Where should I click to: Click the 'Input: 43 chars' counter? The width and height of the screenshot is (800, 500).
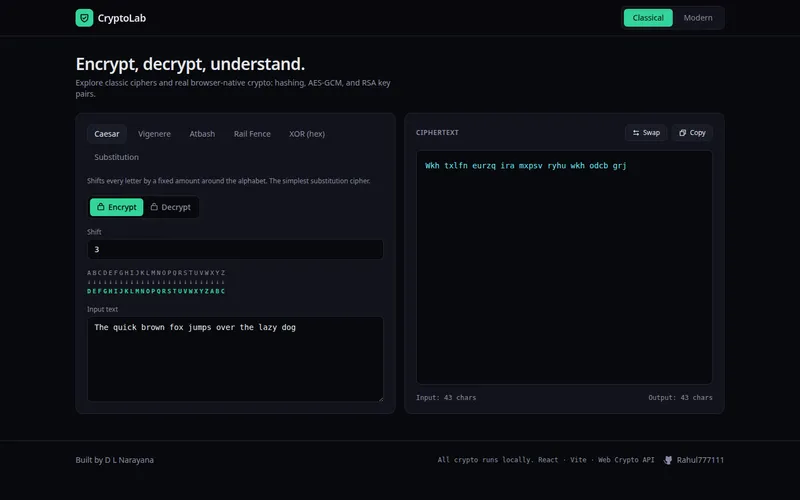point(446,397)
